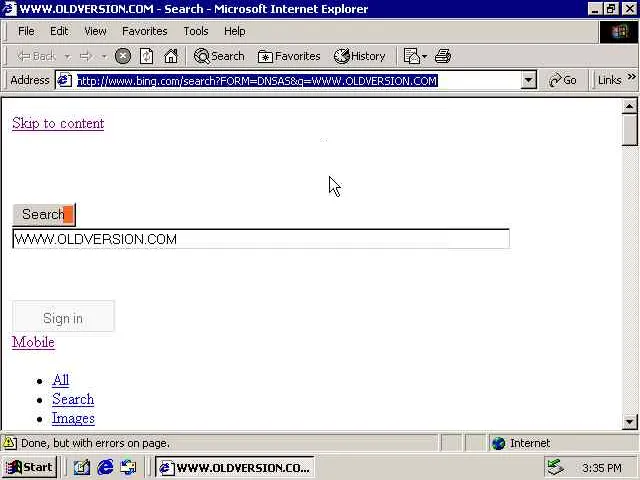Click the Back arrow toolbar button
The height and width of the screenshot is (480, 640).
click(36, 56)
